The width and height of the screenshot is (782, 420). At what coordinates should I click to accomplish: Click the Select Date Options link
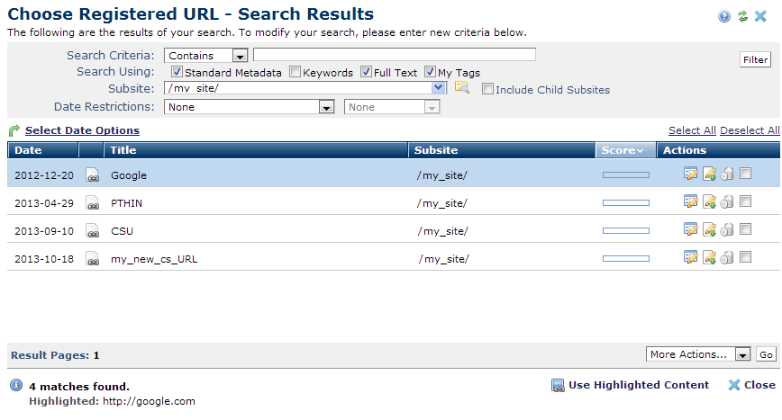(82, 131)
